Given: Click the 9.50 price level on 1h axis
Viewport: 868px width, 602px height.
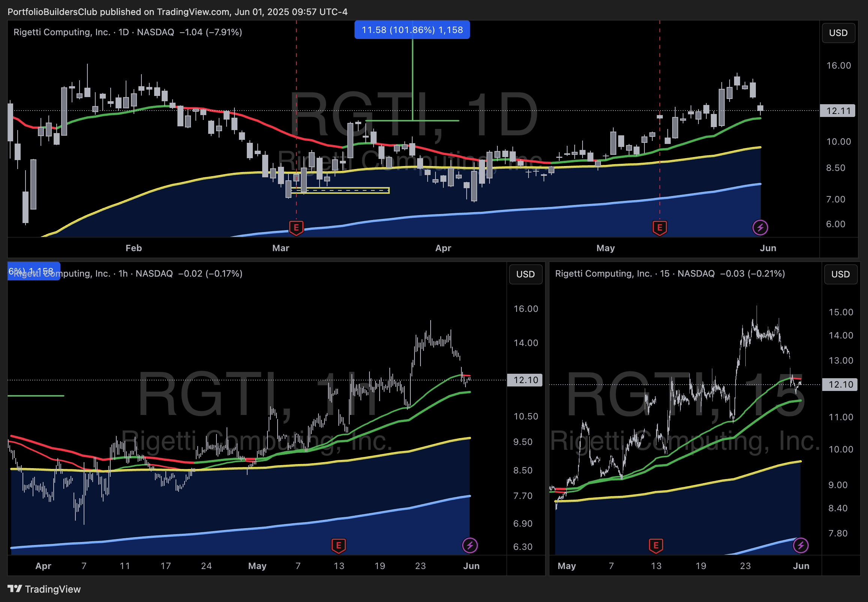Looking at the screenshot, I should (523, 442).
